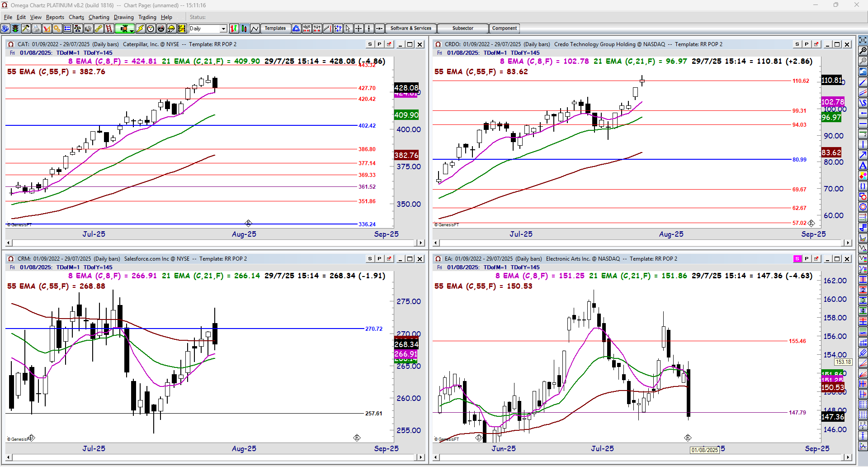Toggle the P button on CRM chart

click(x=379, y=259)
